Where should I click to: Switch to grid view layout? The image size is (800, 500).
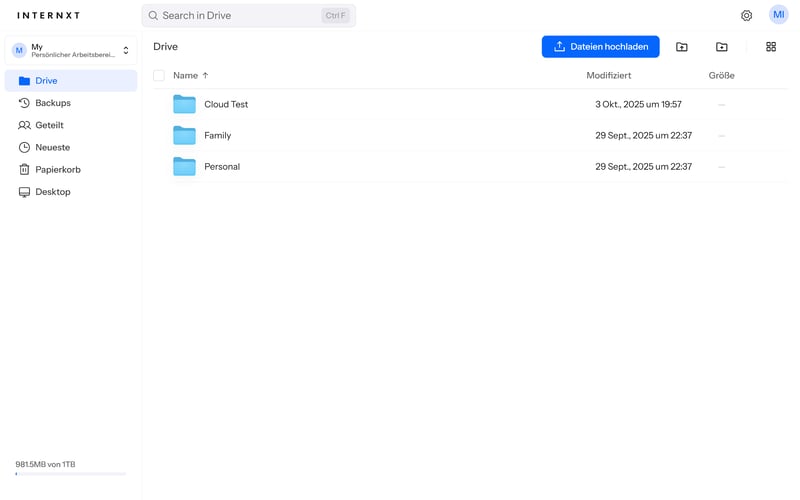[771, 47]
